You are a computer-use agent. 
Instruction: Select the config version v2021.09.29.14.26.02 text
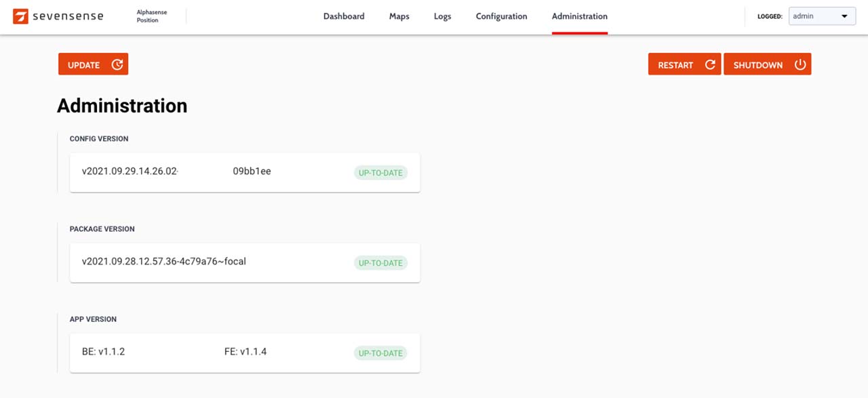(x=130, y=172)
